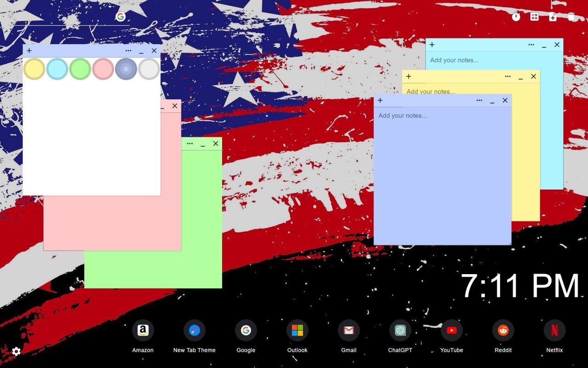
Task: Click the blue note's 'Add your notes...' area
Action: pos(442,175)
